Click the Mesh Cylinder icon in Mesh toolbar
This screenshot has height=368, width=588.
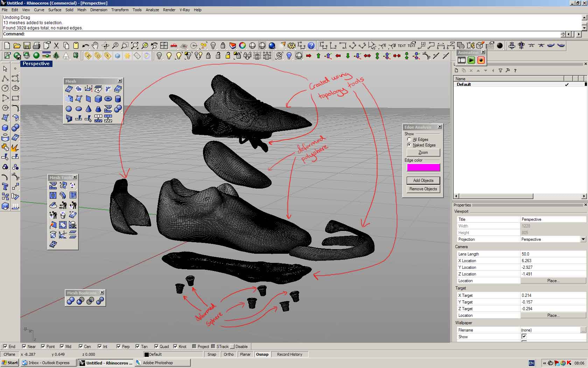pos(118,99)
